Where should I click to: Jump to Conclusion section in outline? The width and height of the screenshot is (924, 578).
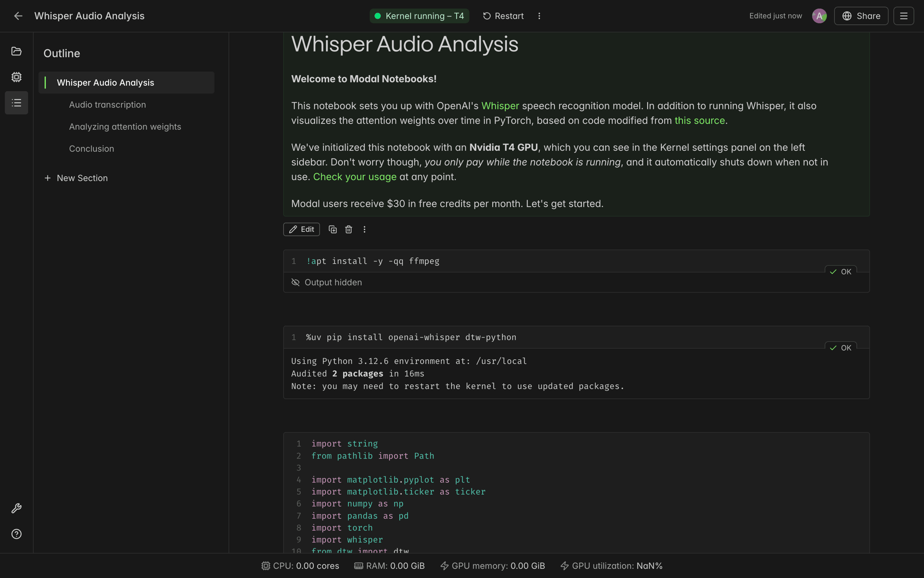click(91, 149)
